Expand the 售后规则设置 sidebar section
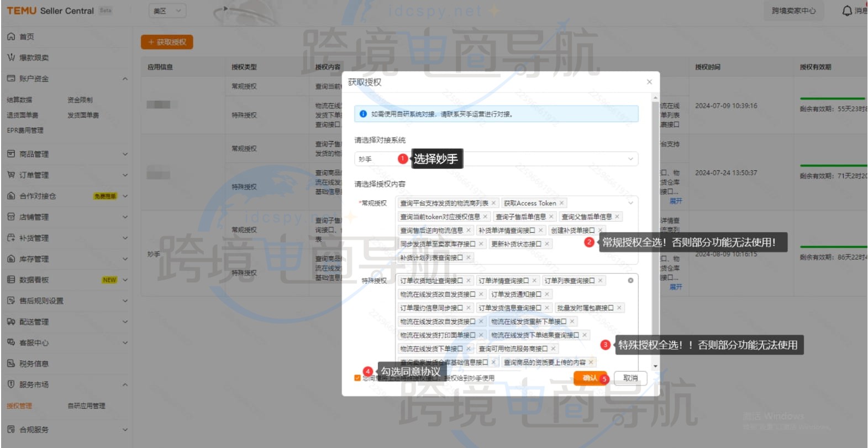Viewport: 868px width, 448px height. (125, 301)
